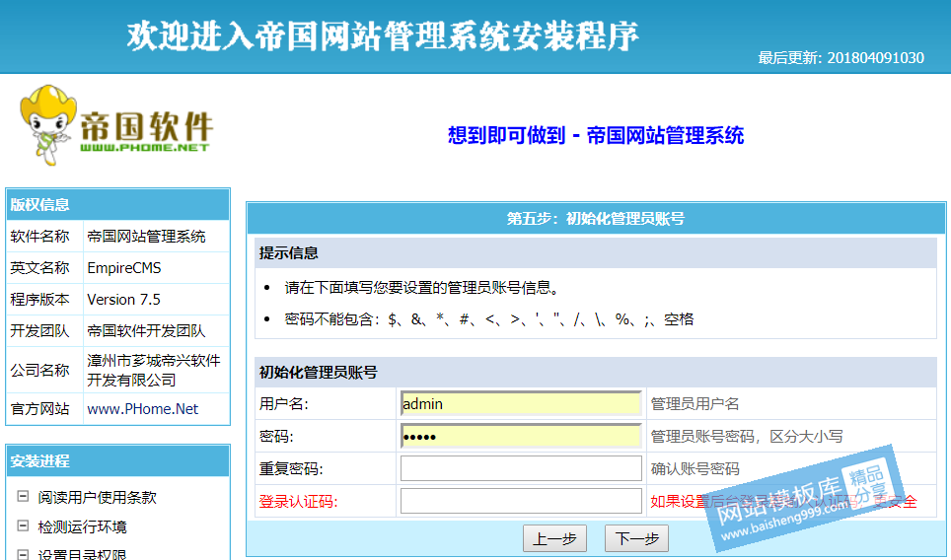
Task: Click the Version 7.5 value
Action: [123, 300]
